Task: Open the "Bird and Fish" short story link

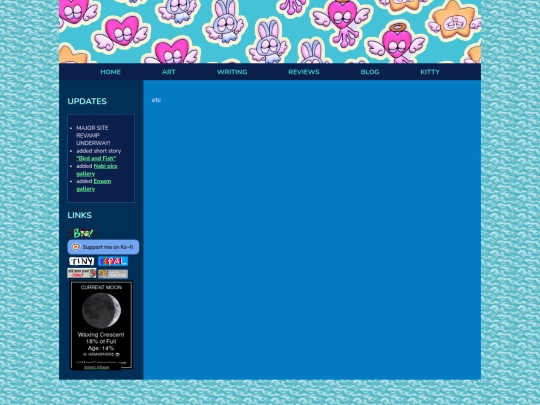Action: pyautogui.click(x=96, y=158)
